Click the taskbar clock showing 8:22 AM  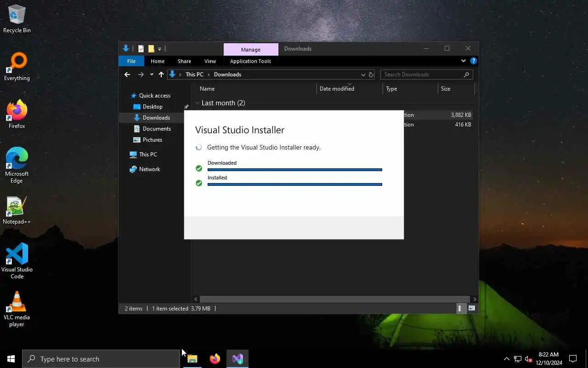pos(548,359)
